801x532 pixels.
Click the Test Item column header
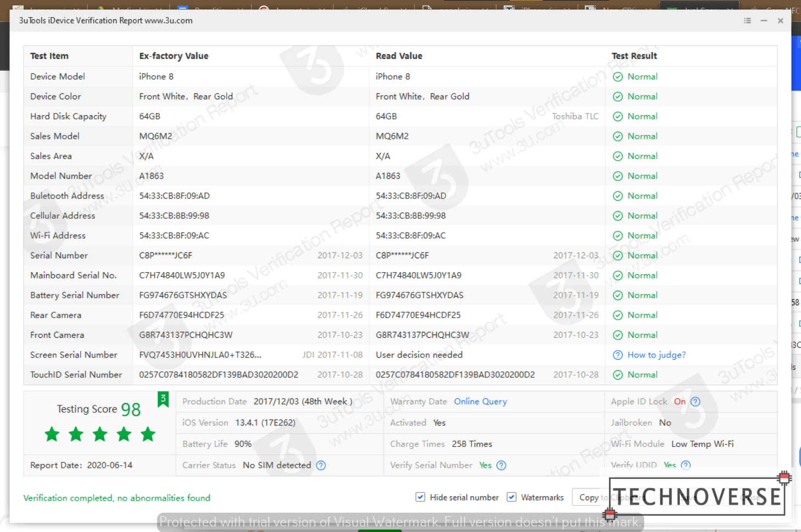coord(49,56)
